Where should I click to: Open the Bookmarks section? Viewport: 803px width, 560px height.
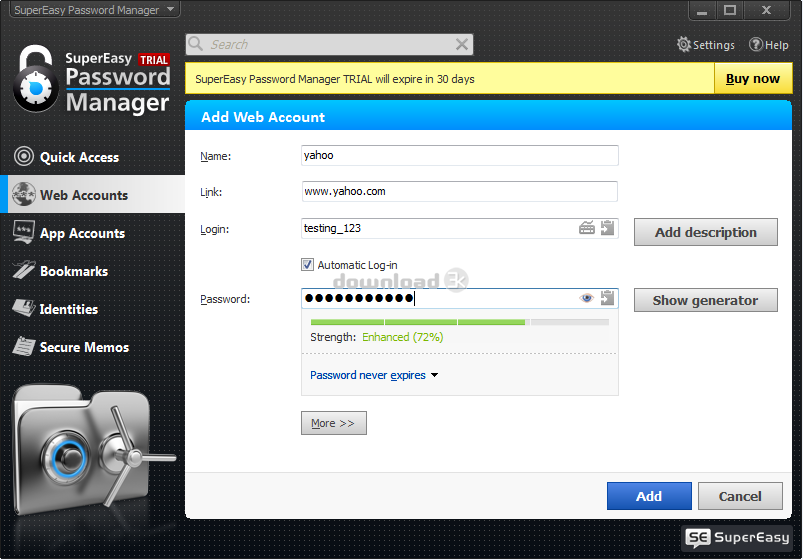[x=73, y=271]
